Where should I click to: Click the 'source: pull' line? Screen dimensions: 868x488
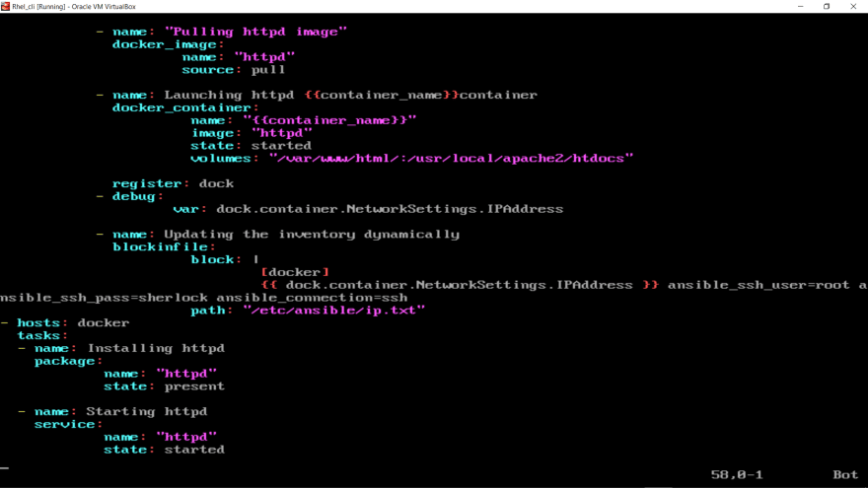pyautogui.click(x=234, y=70)
